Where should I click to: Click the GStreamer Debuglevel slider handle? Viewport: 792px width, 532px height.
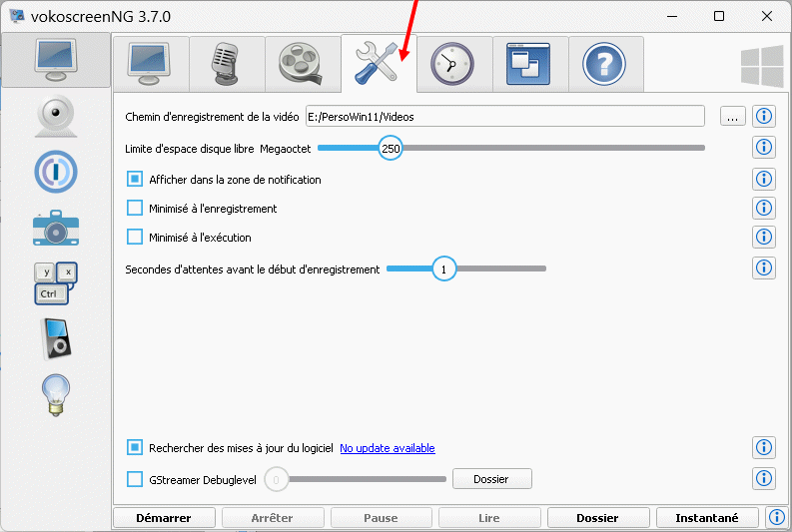[x=276, y=479]
